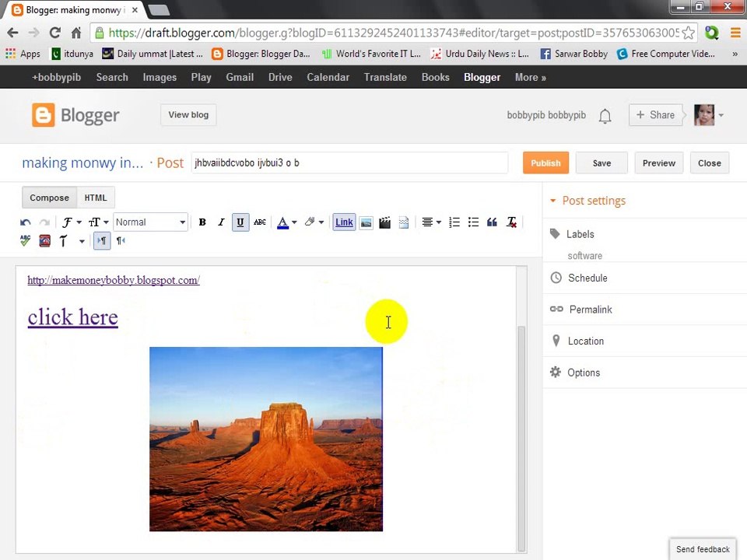Click the View blog button
The width and height of the screenshot is (747, 560).
pos(188,115)
